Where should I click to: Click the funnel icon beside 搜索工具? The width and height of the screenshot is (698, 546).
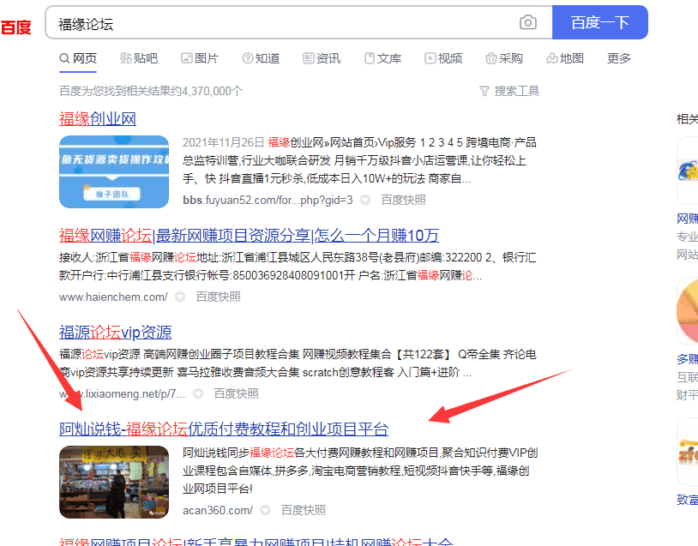(x=484, y=91)
